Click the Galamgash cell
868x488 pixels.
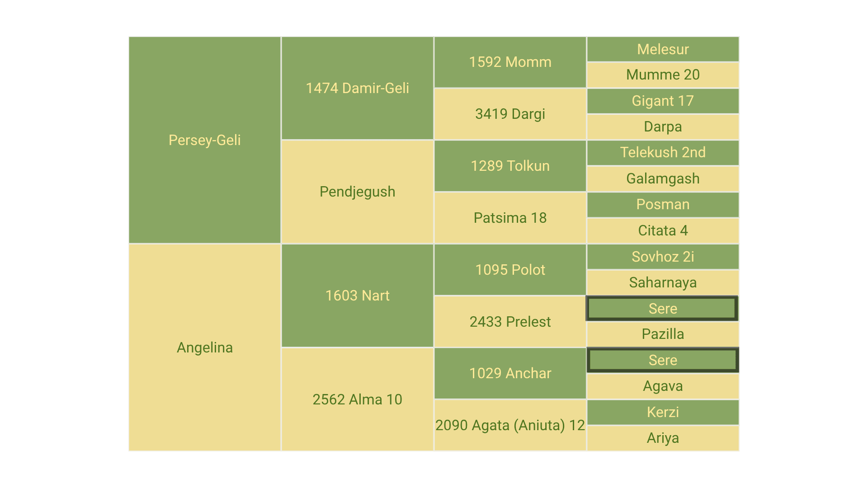click(x=663, y=179)
